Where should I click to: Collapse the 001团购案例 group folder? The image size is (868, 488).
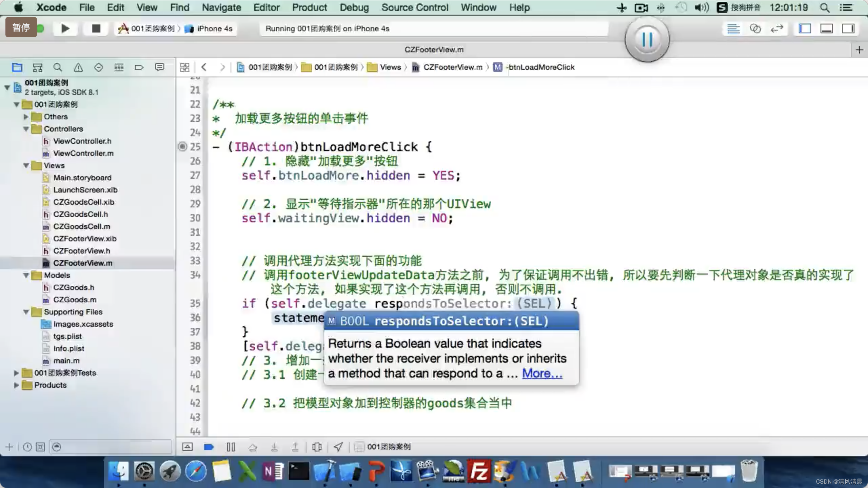tap(16, 104)
